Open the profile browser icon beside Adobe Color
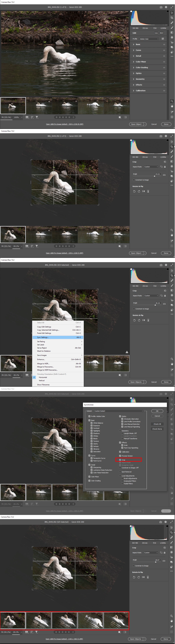The height and width of the screenshot is (644, 175). click(163, 39)
